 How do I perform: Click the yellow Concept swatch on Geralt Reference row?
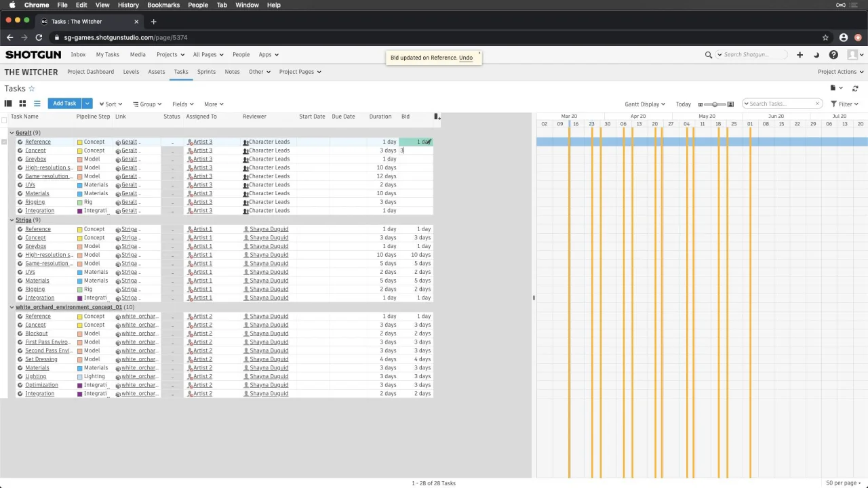(79, 142)
